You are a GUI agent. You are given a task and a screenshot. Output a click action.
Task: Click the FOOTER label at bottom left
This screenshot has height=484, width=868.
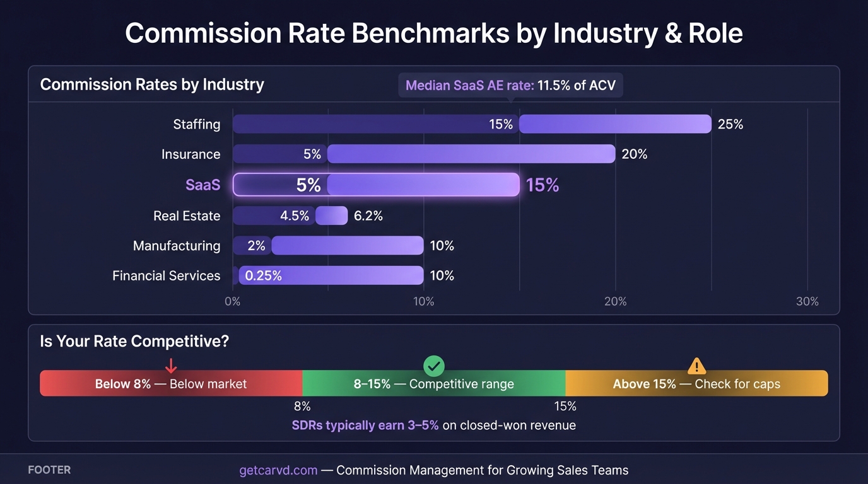[x=49, y=470]
